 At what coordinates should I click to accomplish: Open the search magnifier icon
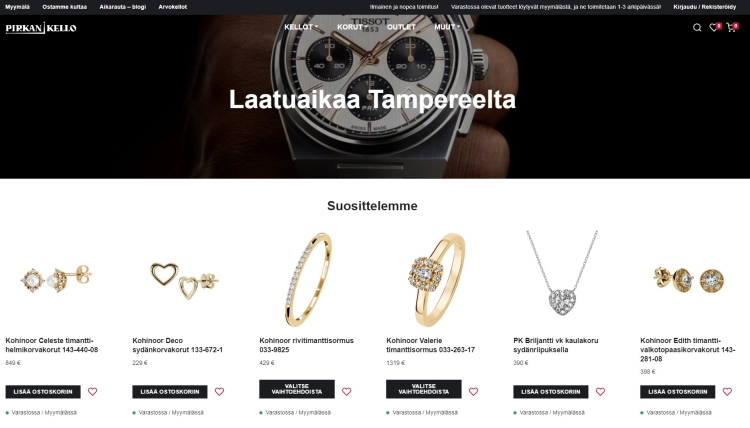(697, 28)
